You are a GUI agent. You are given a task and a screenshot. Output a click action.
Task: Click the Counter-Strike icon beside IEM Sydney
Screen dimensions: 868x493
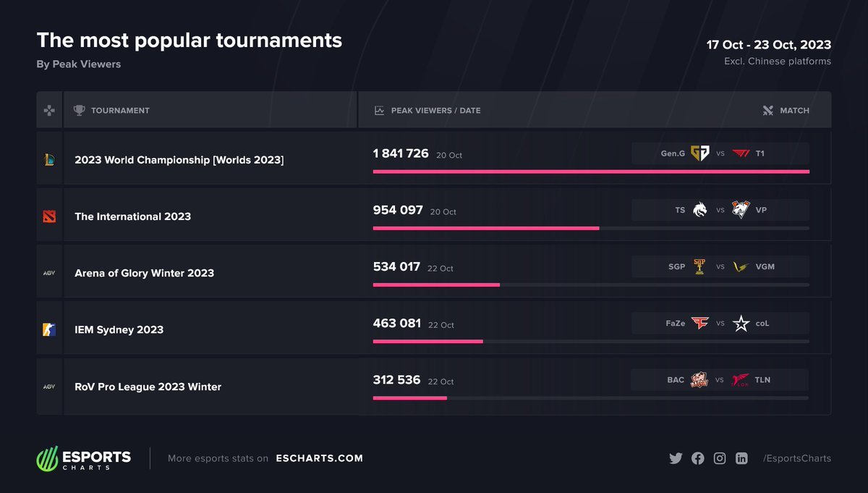[49, 329]
